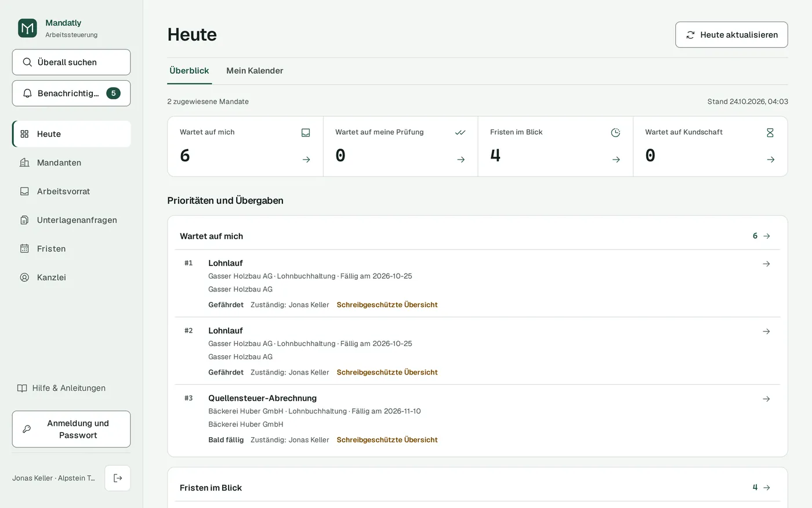The image size is (812, 508).
Task: Click inbox icon on Wartet auf mich card
Action: click(x=306, y=133)
